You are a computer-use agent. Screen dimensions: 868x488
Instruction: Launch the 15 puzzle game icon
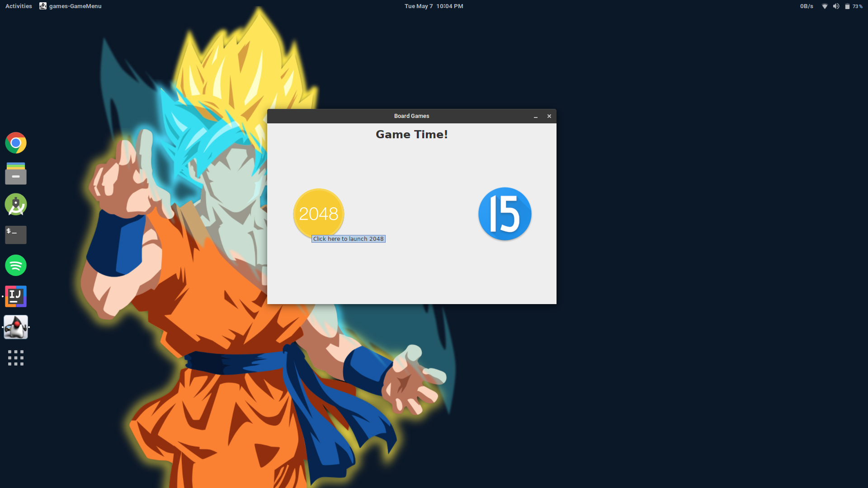point(505,214)
